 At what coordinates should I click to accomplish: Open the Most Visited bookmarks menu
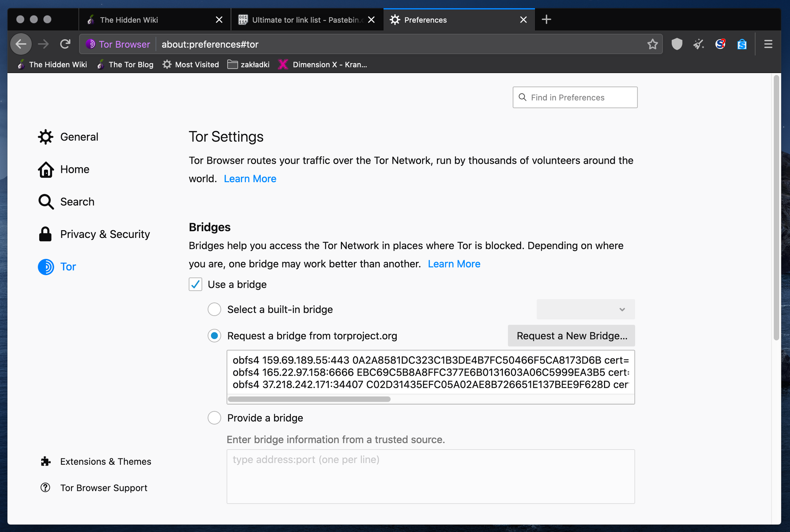191,65
